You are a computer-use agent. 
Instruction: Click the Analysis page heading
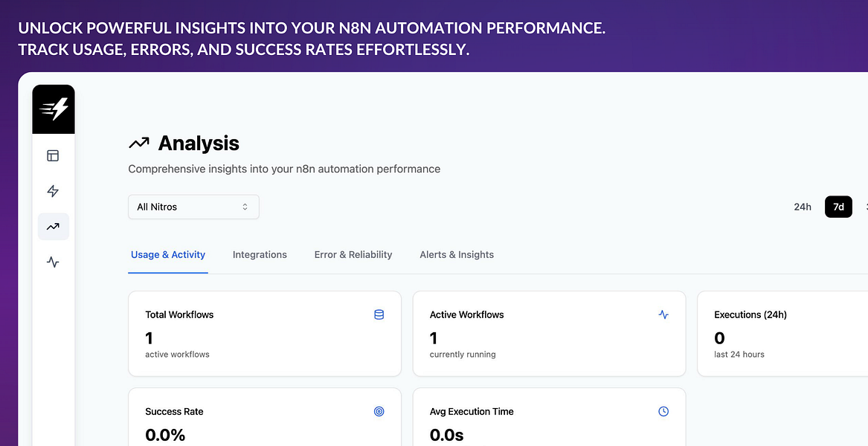coord(199,143)
